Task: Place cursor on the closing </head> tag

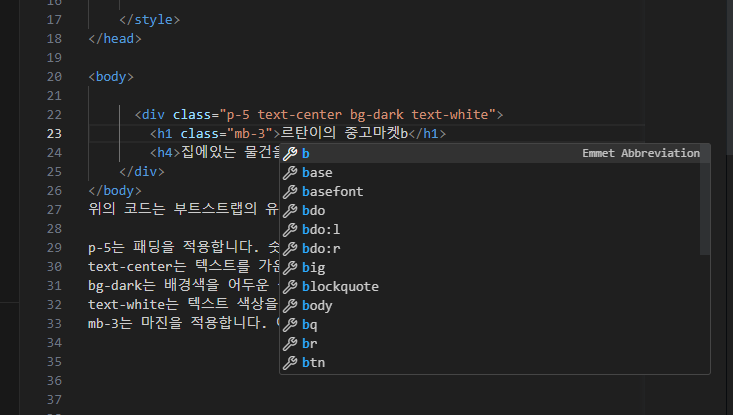Action: coord(115,39)
